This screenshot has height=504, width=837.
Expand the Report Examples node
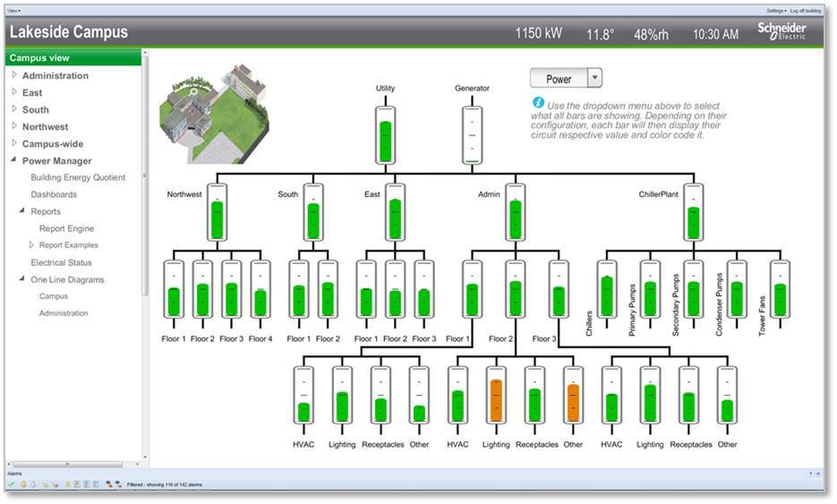[31, 244]
